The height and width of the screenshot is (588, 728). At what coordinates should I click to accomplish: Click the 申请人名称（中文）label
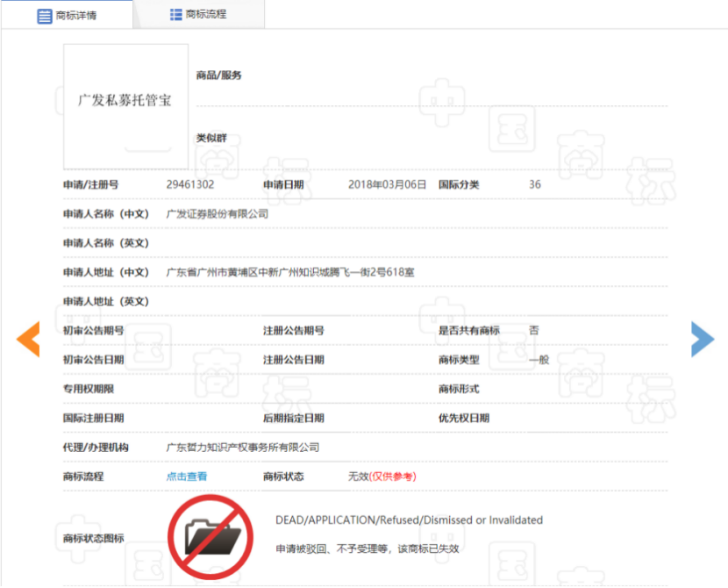106,214
